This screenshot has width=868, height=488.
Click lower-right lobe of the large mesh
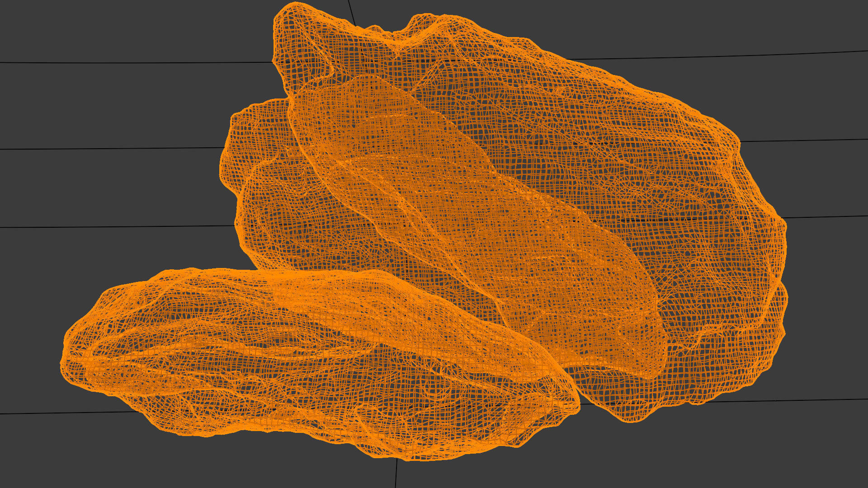point(723,361)
